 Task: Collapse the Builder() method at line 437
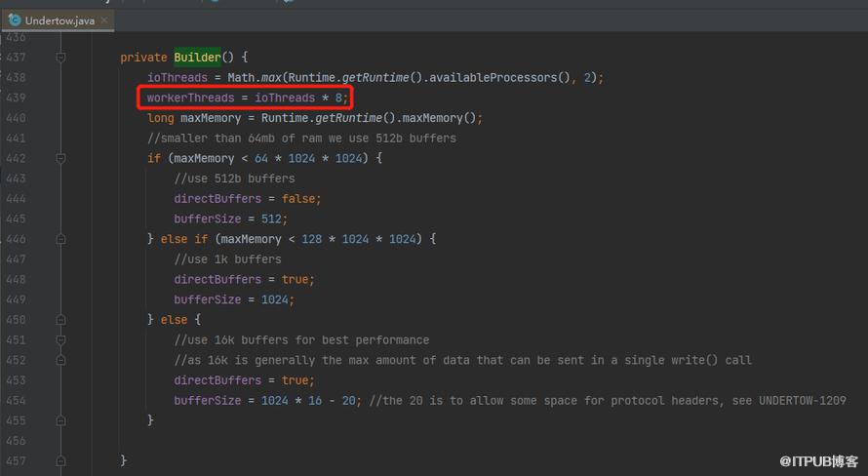[60, 58]
